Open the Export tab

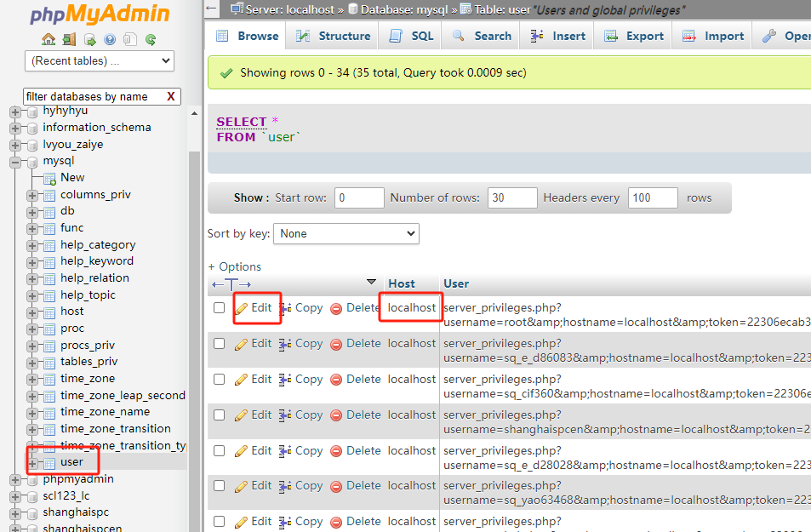[634, 36]
